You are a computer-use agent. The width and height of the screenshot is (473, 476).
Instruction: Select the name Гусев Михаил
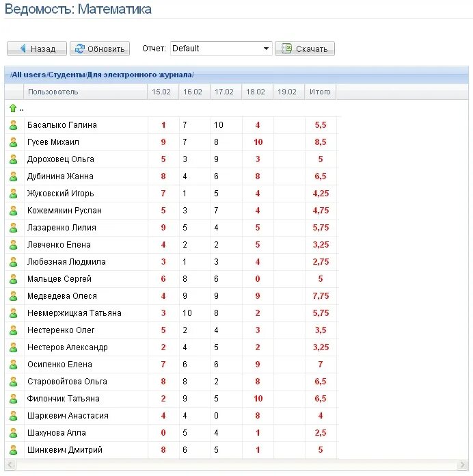pyautogui.click(x=53, y=142)
